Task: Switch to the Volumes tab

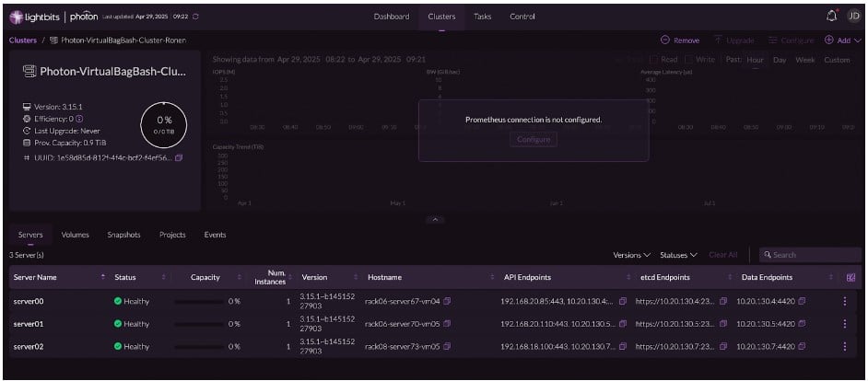Action: [x=76, y=235]
